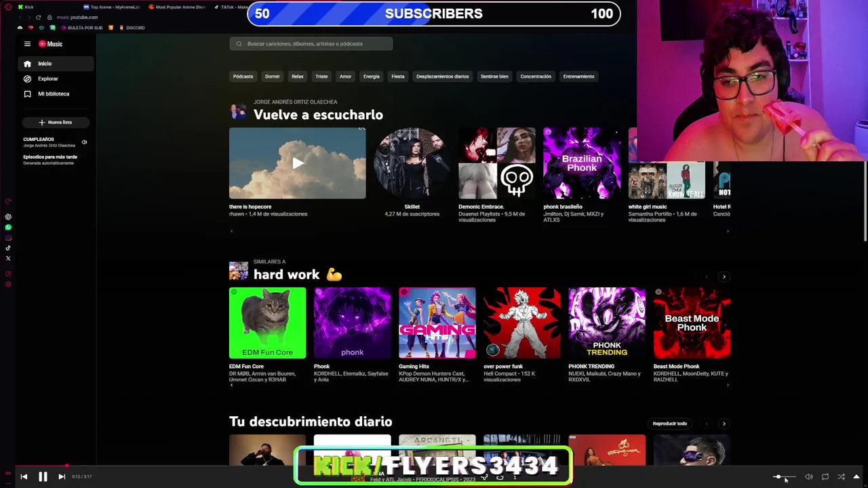This screenshot has height=488, width=868.
Task: Open the DISCORD bookmark
Action: pyautogui.click(x=132, y=28)
